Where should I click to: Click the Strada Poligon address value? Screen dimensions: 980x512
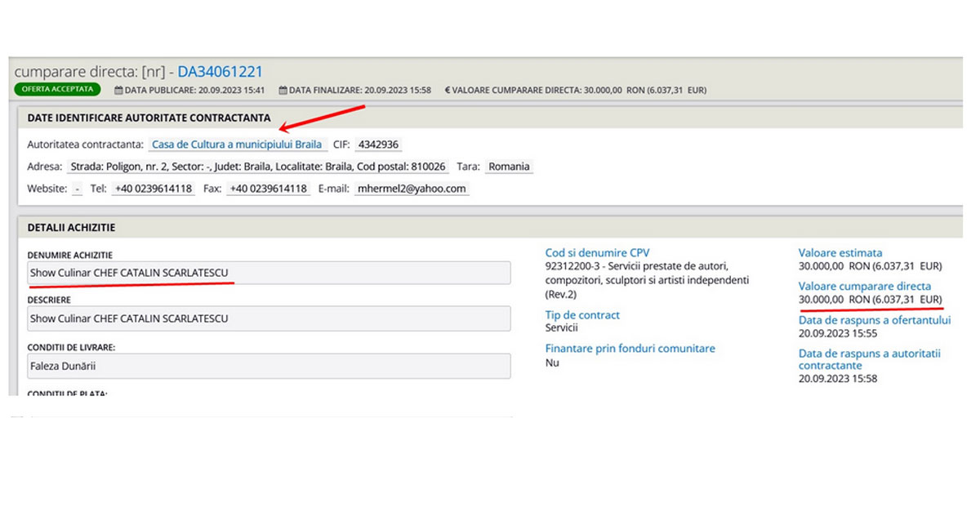258,167
